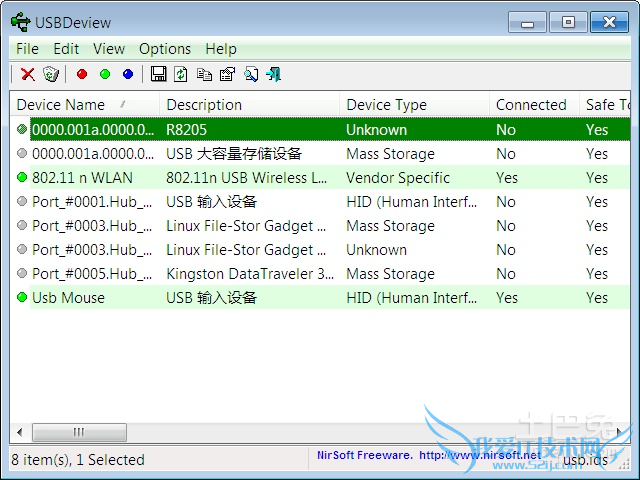Sort by the Description column header
640x480 pixels.
pos(249,105)
